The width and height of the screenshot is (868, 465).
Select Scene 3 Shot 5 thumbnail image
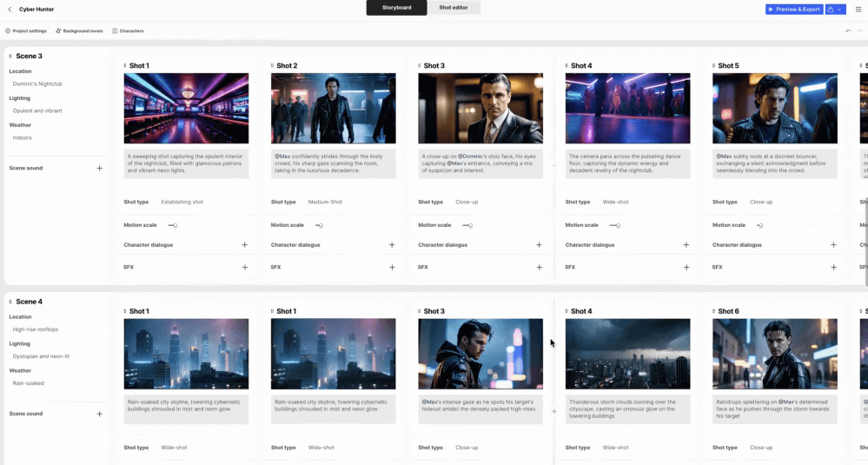point(774,109)
